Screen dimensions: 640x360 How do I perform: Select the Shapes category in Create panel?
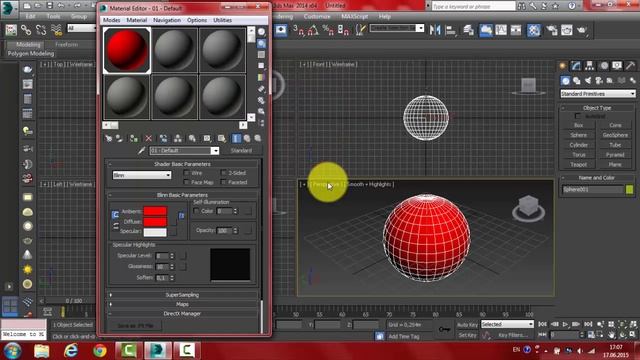pyautogui.click(x=577, y=81)
